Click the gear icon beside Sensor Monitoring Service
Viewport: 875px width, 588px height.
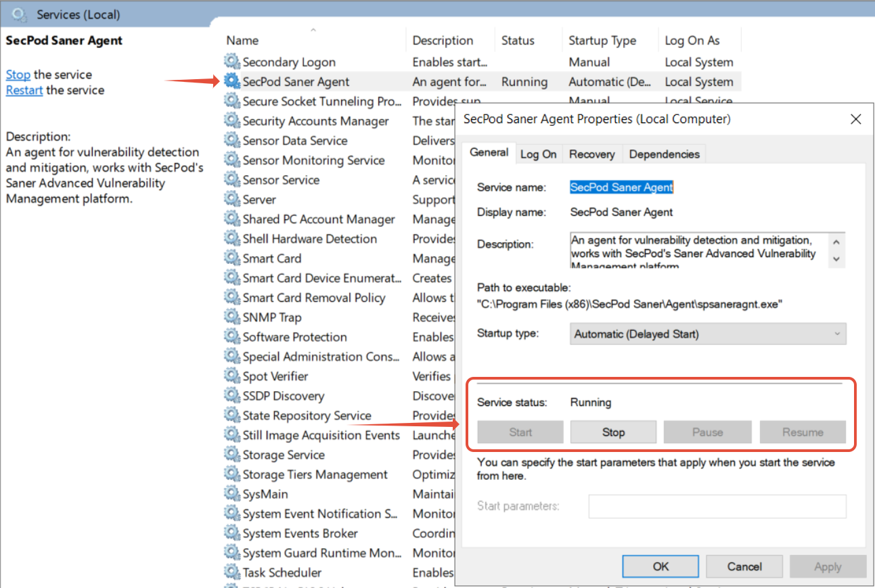click(232, 160)
